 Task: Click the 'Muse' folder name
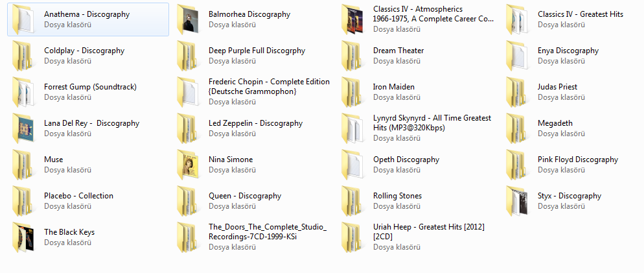[x=53, y=160]
